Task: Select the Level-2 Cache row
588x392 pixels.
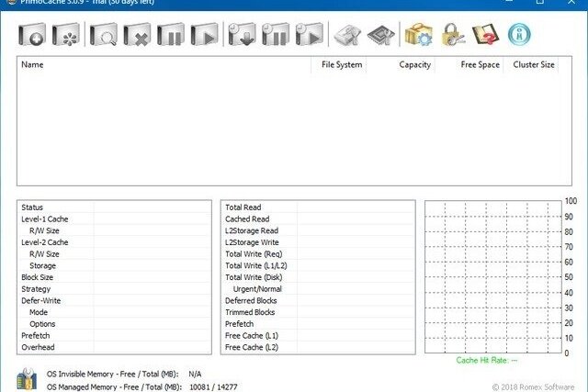Action: tap(114, 242)
